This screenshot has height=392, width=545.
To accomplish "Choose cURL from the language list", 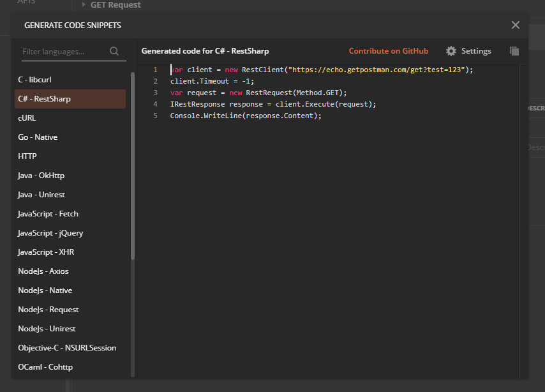I will (70, 118).
